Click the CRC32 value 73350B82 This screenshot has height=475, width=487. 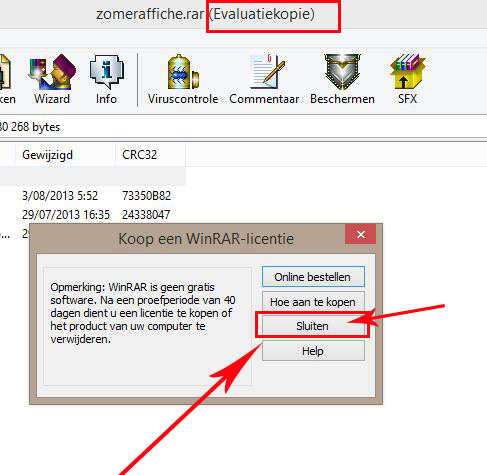pyautogui.click(x=147, y=196)
